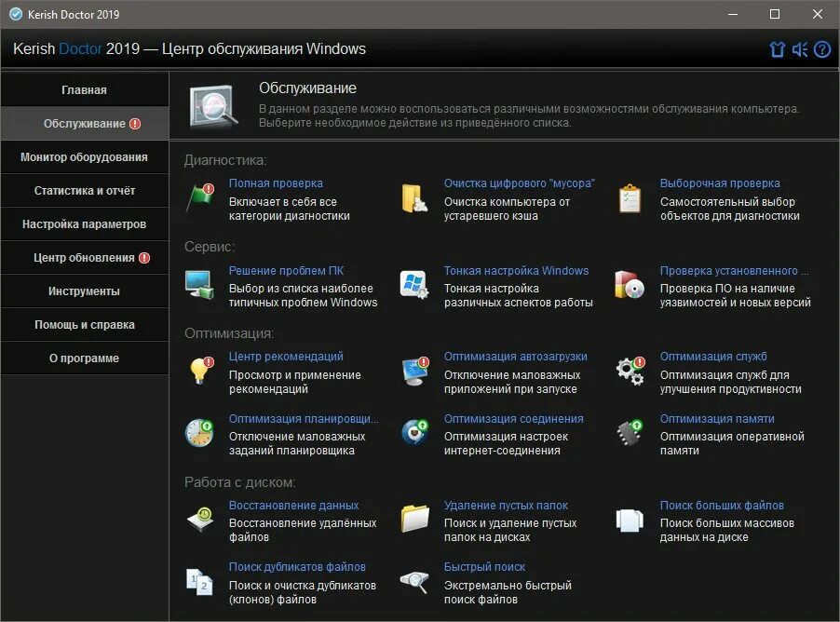840x622 pixels.
Task: Click the gears icon for Оптимизация служб
Action: tap(630, 371)
